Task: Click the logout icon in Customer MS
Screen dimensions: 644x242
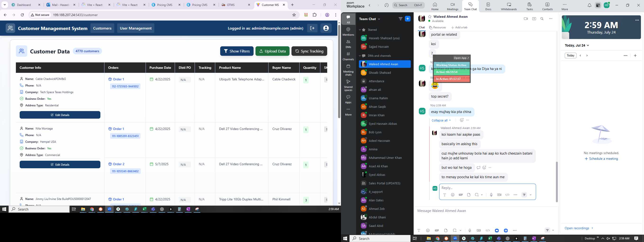Action: [312, 28]
